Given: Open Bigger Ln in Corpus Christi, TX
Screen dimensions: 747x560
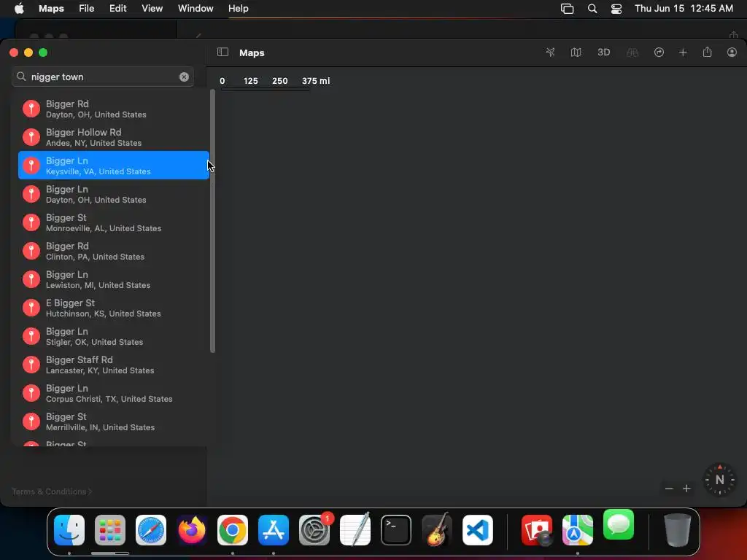Looking at the screenshot, I should [113, 393].
